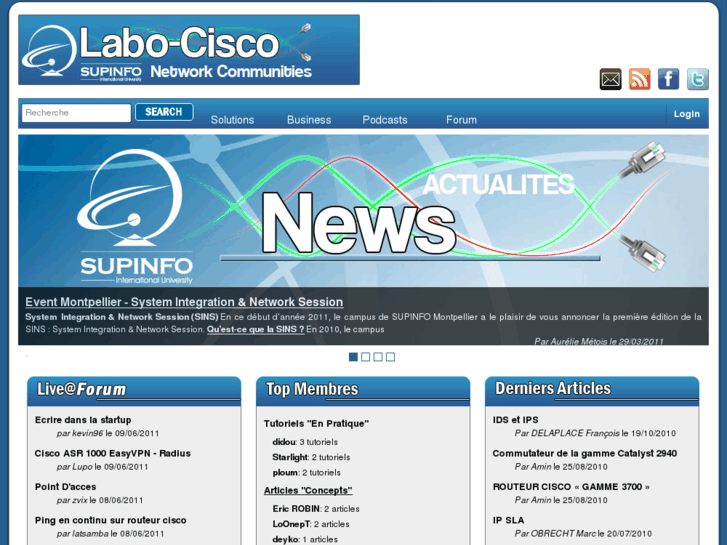Open article Commutateur de la gamme Catalyst 2940

[585, 453]
